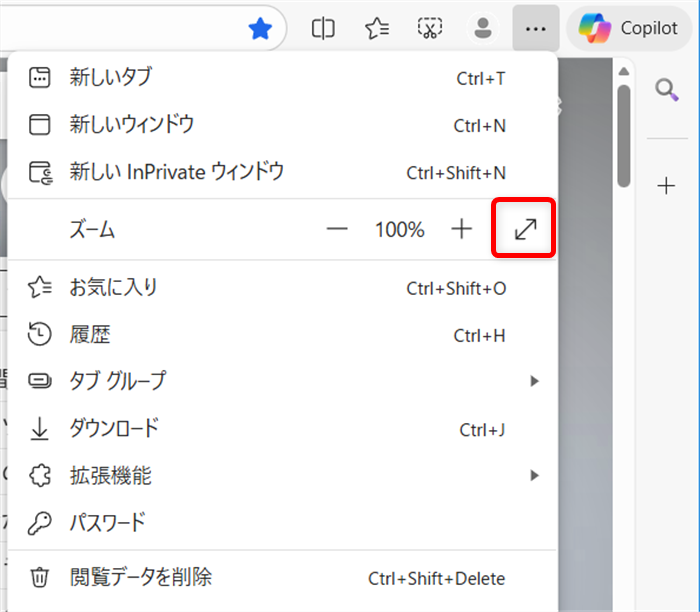
Task: Open 新しい InPrivate ウィンドウ
Action: click(x=283, y=172)
